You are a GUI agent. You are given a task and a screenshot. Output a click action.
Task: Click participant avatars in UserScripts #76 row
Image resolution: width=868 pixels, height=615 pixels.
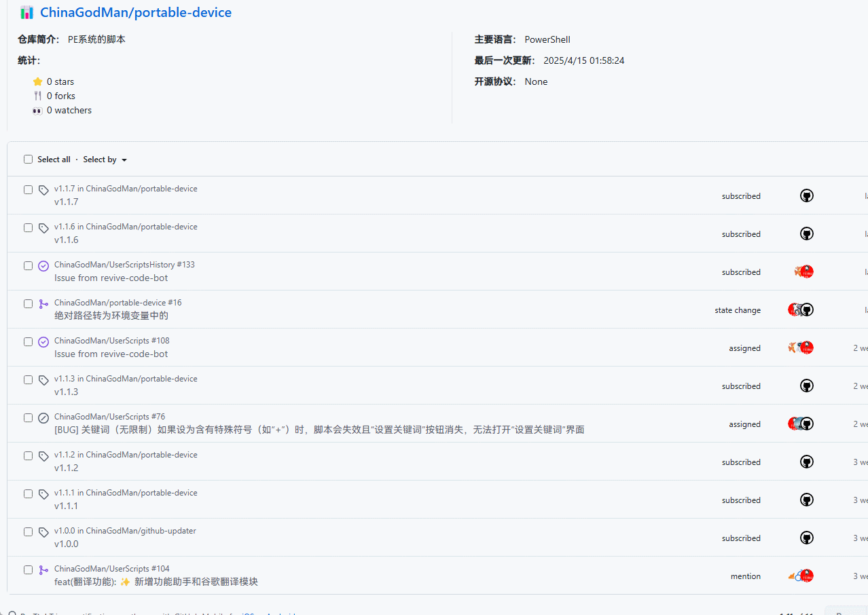(801, 424)
